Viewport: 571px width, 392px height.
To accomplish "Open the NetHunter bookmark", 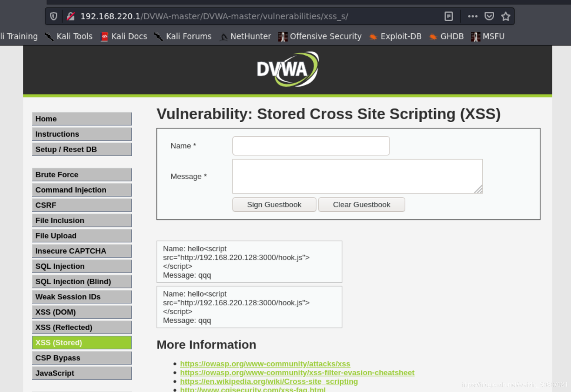I will [245, 36].
